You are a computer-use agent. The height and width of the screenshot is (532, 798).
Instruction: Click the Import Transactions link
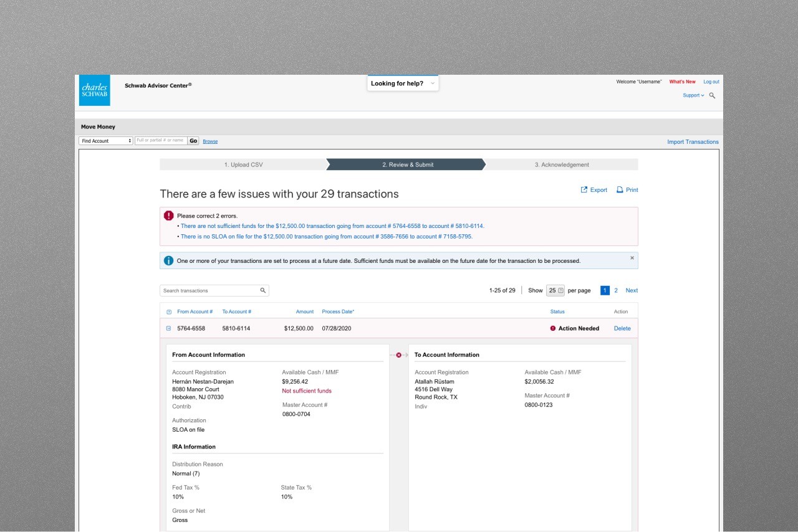click(x=693, y=142)
